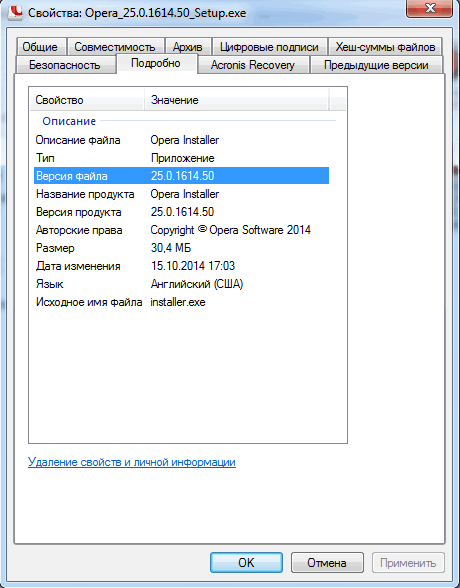Select the Язык property row
Viewport: 460px width, 588px height.
[x=181, y=284]
